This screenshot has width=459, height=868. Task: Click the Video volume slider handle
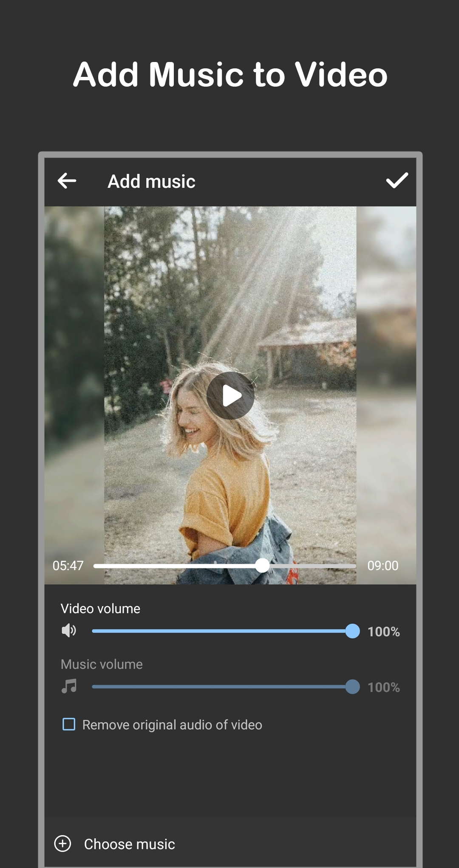click(x=352, y=631)
